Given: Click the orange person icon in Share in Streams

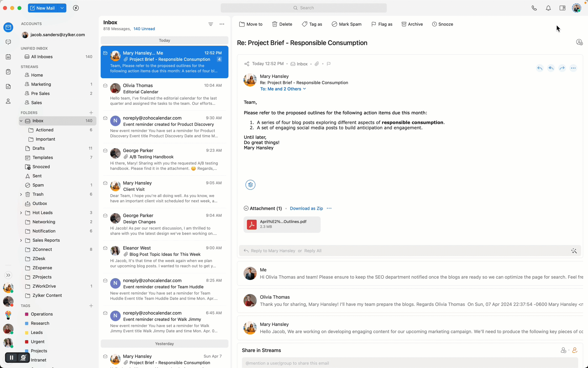Looking at the screenshot, I should coord(575,350).
